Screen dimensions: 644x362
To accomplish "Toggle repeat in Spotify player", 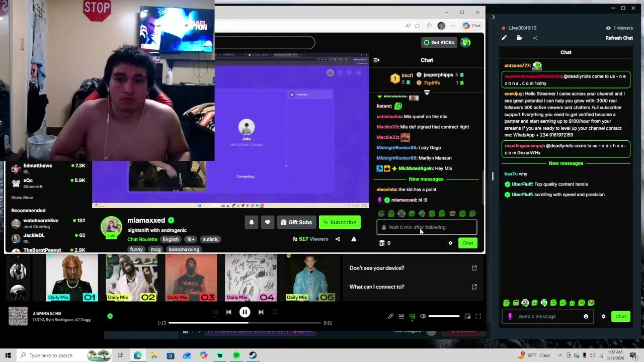I will (x=274, y=312).
